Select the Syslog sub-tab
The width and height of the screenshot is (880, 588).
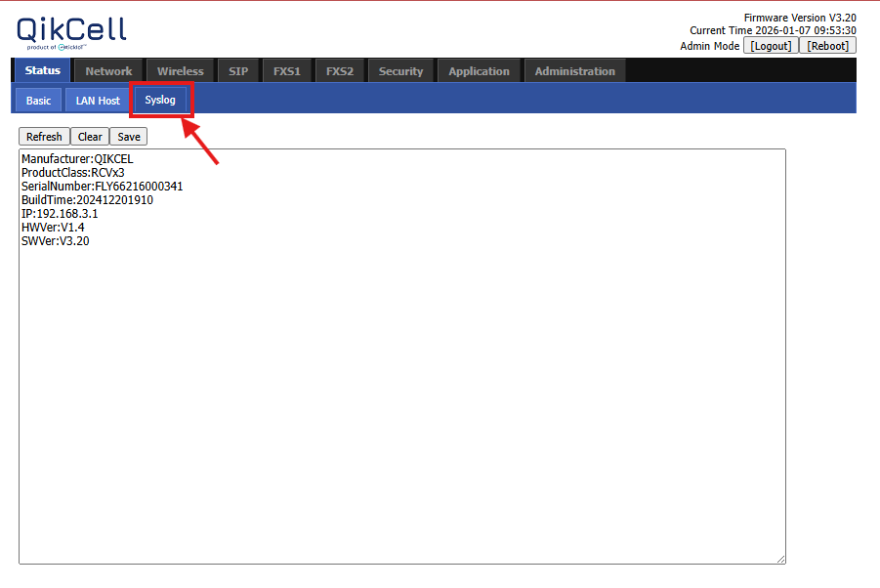160,100
